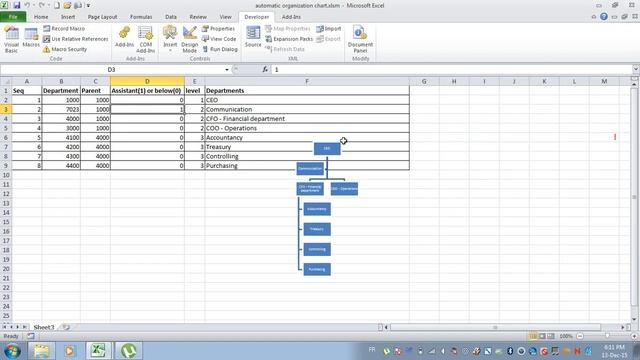Open the media player taskbar icon
The height and width of the screenshot is (360, 640).
coord(69,351)
